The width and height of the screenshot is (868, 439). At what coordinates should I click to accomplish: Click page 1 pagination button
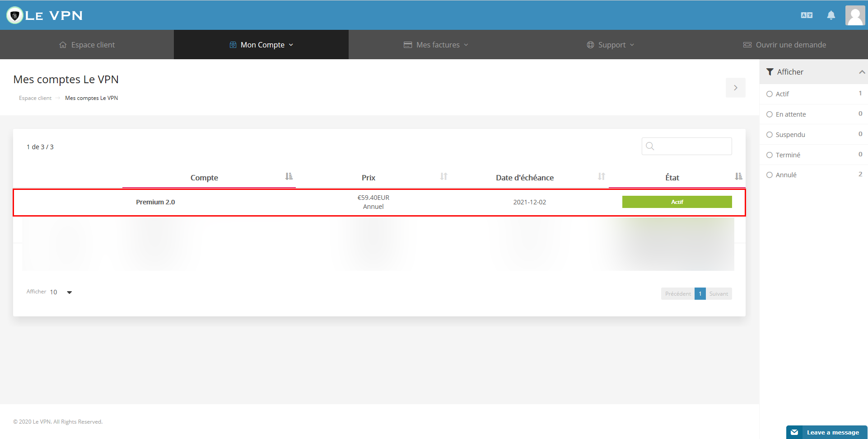700,294
